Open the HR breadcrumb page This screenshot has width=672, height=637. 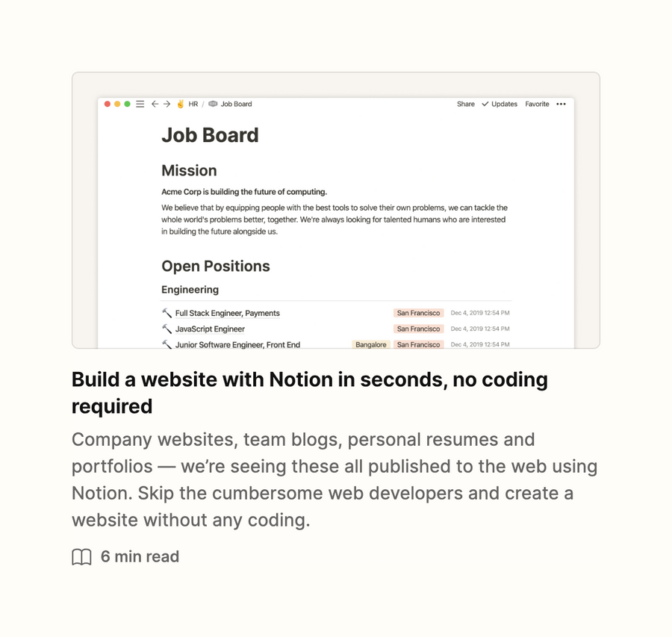192,104
